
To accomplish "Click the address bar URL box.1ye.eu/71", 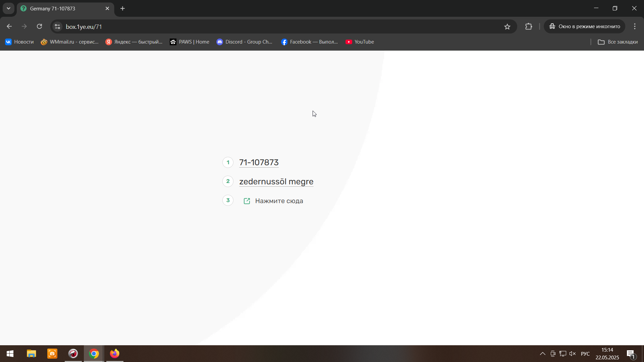I will 84,26.
